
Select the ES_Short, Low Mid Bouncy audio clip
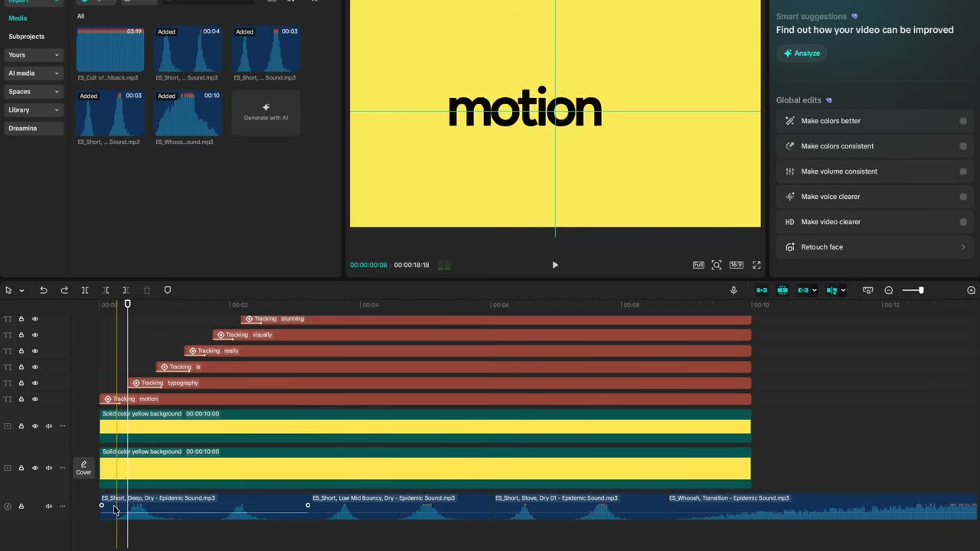(x=401, y=506)
